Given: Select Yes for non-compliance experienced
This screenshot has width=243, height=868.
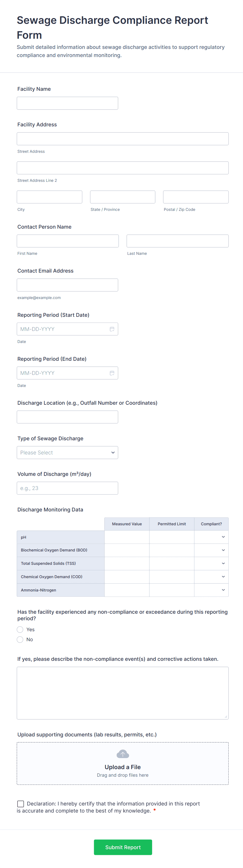Looking at the screenshot, I should pyautogui.click(x=20, y=629).
